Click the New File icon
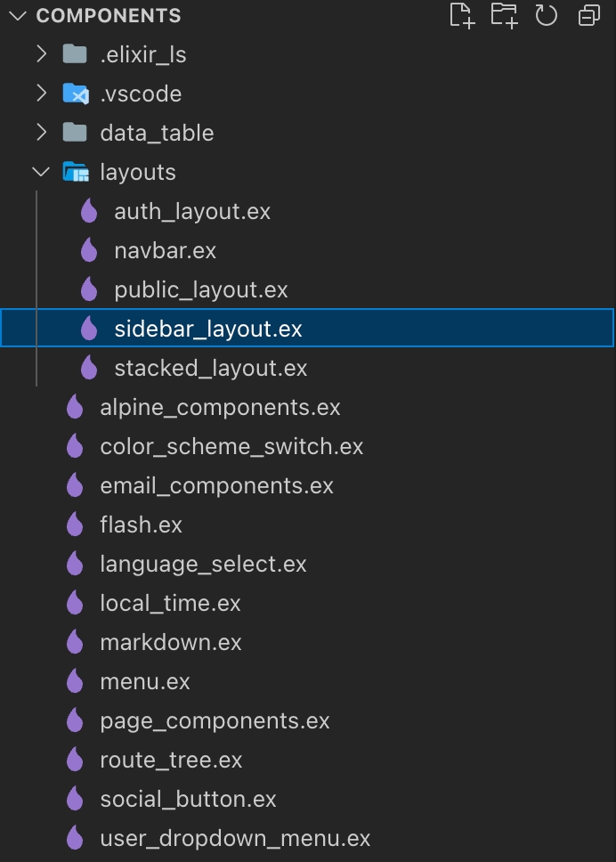The image size is (616, 862). tap(462, 15)
